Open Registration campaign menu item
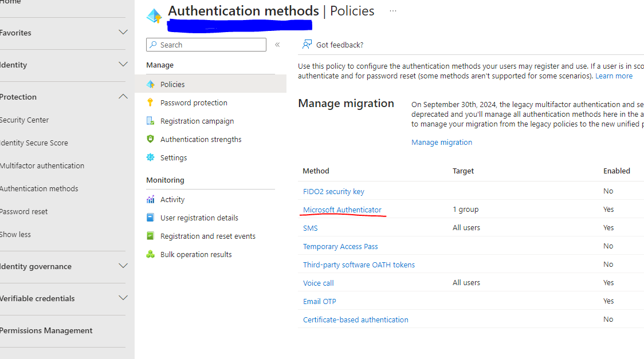This screenshot has height=359, width=644. click(x=197, y=121)
